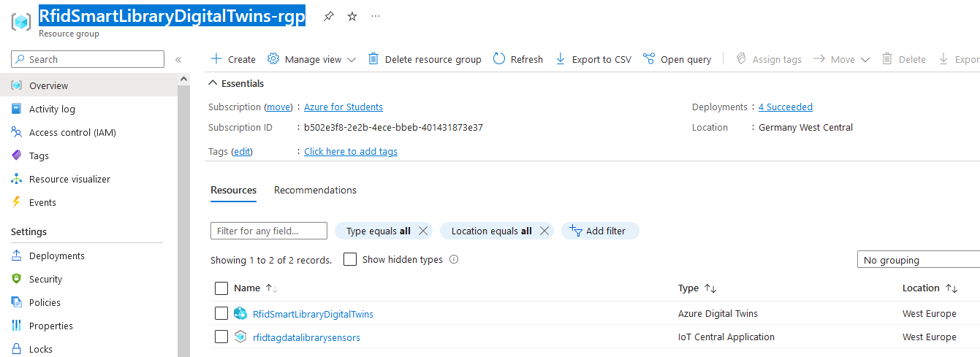Open the rfidtagdatalibrarysensors resource

[306, 337]
